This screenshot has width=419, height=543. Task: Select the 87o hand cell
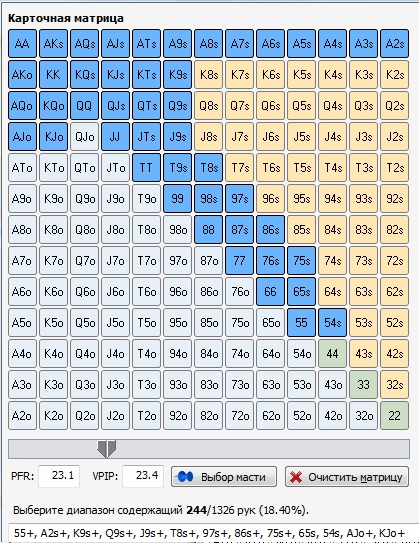click(208, 260)
